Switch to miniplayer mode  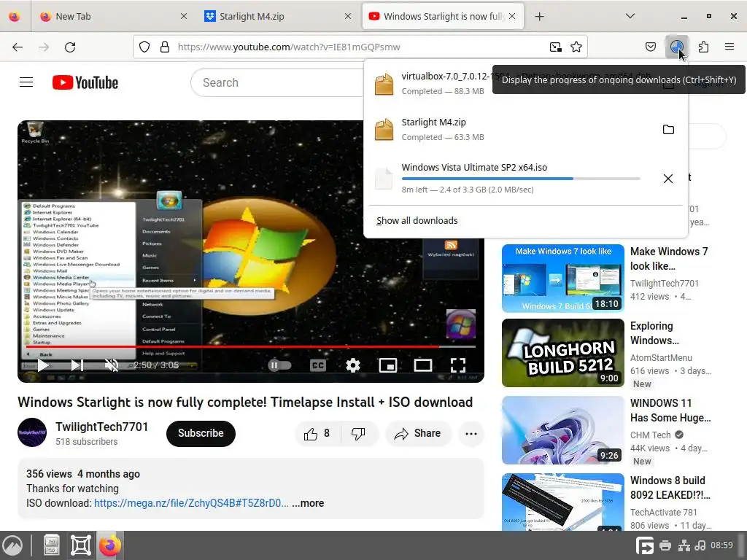tap(388, 365)
